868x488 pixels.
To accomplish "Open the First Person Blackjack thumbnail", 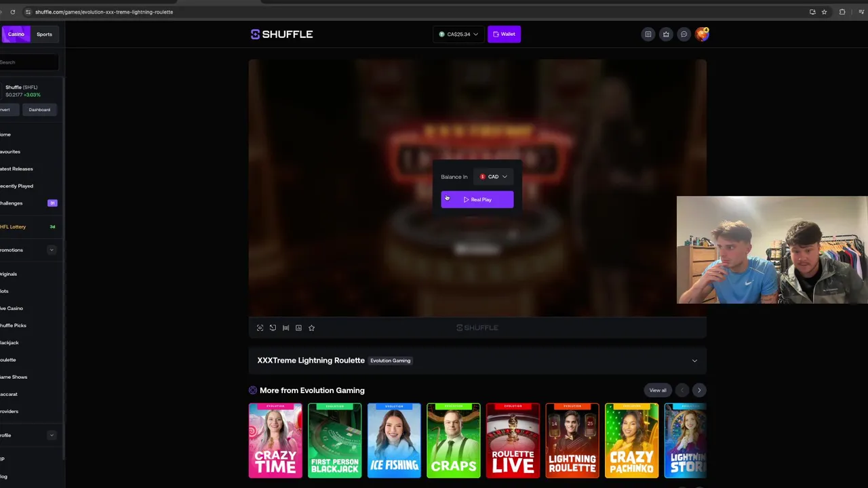I will tap(335, 441).
